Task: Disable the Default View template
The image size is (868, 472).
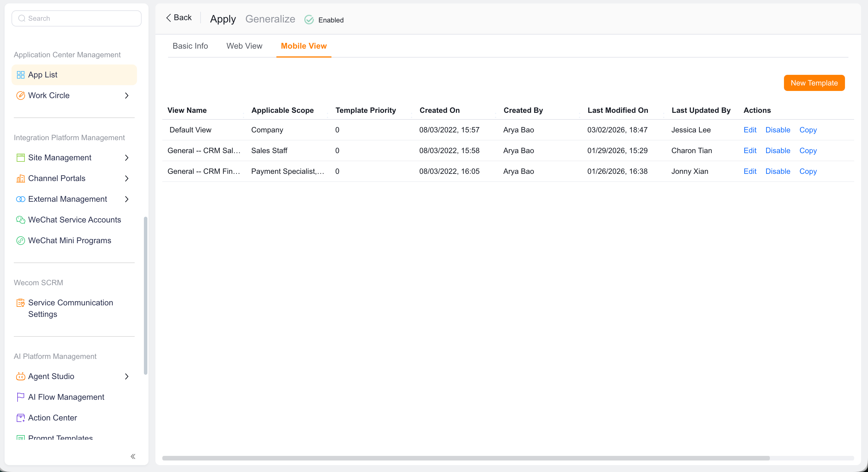Action: click(x=778, y=130)
